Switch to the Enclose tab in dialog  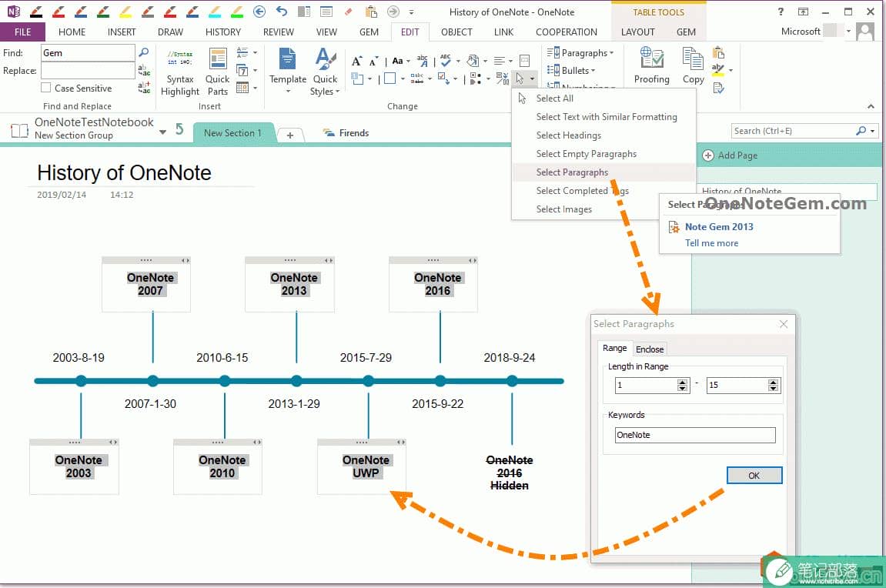650,349
